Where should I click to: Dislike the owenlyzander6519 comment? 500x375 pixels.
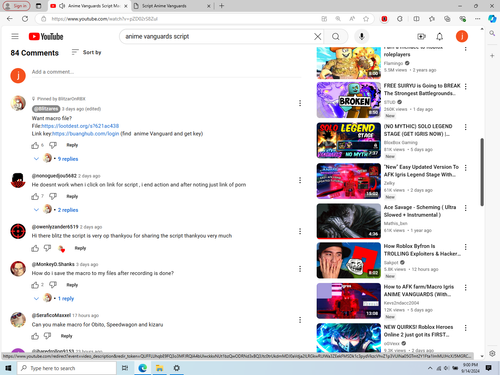(x=47, y=248)
